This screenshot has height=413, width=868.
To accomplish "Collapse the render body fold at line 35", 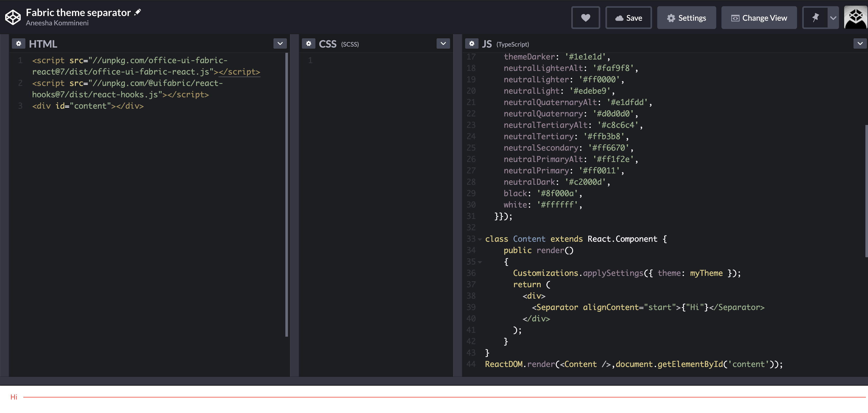I will [x=480, y=262].
